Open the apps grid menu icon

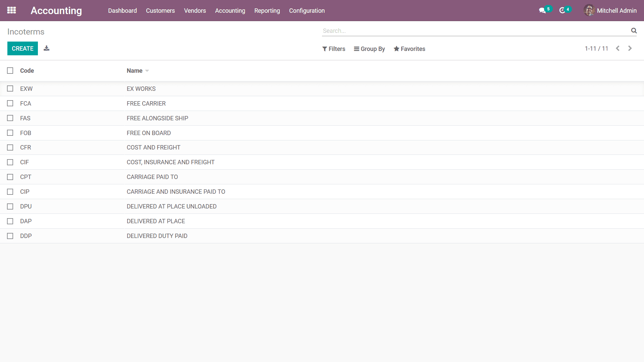pyautogui.click(x=11, y=10)
